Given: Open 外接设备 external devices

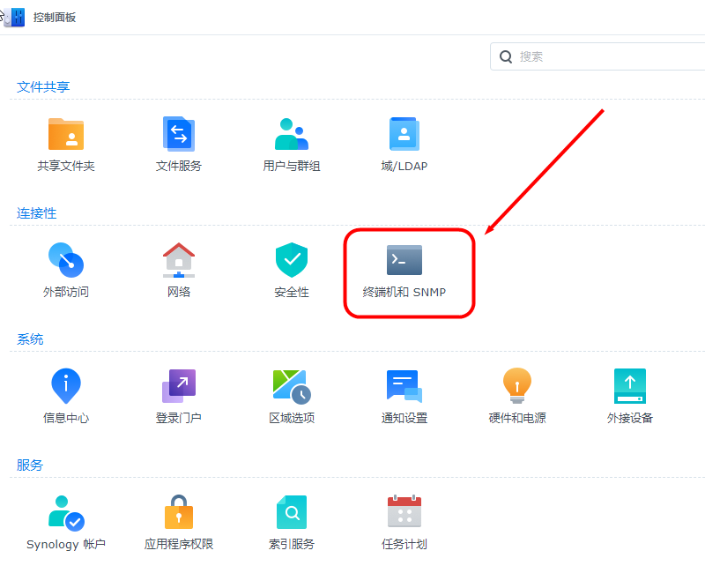Looking at the screenshot, I should point(630,387).
